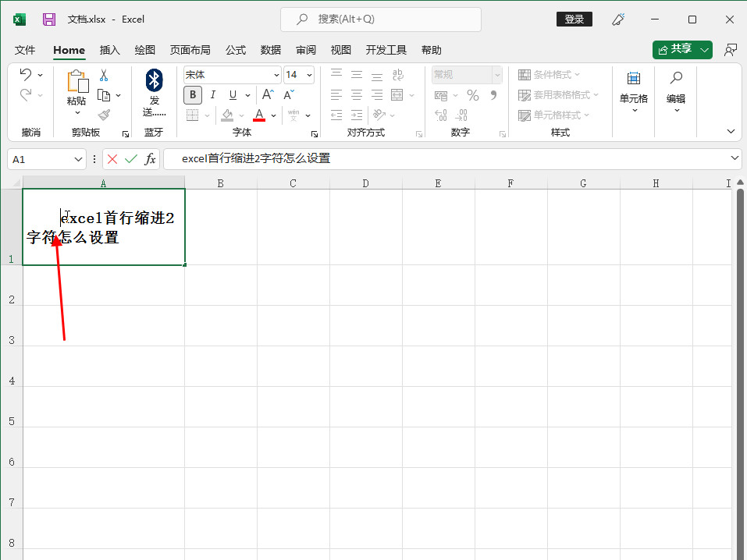Click the green 共享 share button
Screen dimensions: 747x560
point(675,49)
